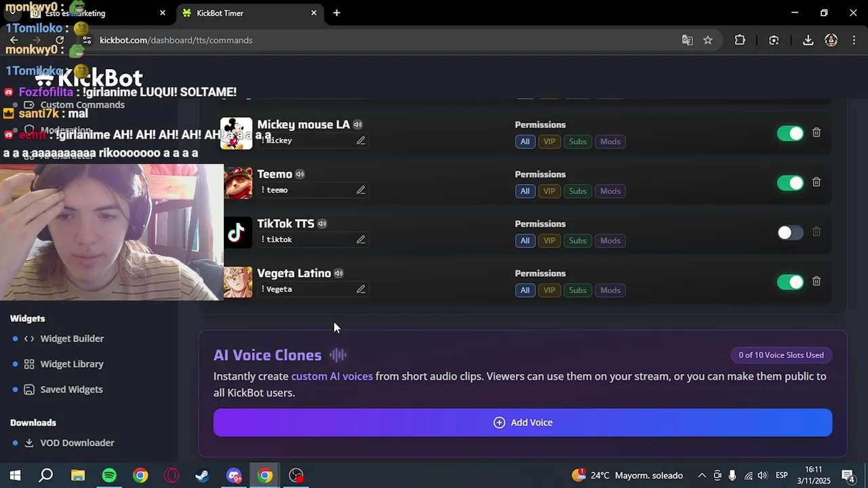The width and height of the screenshot is (868, 488).
Task: Click the Vegeta avatar thumbnail
Action: point(237,282)
